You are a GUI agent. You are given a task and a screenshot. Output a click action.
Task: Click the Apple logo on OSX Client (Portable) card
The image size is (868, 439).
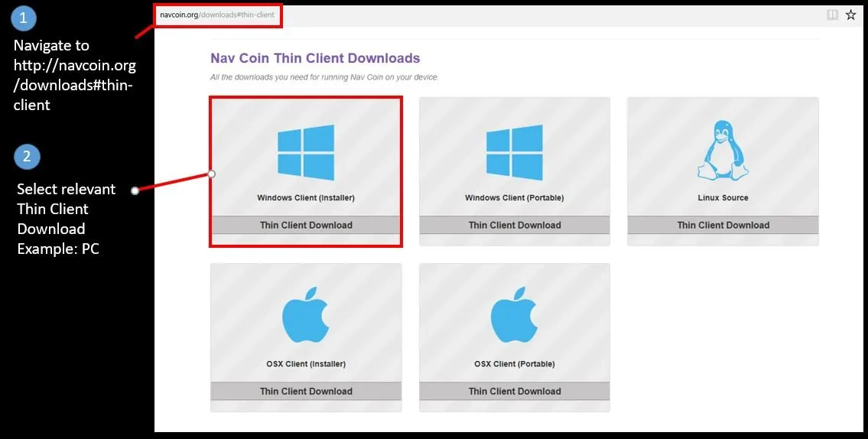tap(514, 316)
